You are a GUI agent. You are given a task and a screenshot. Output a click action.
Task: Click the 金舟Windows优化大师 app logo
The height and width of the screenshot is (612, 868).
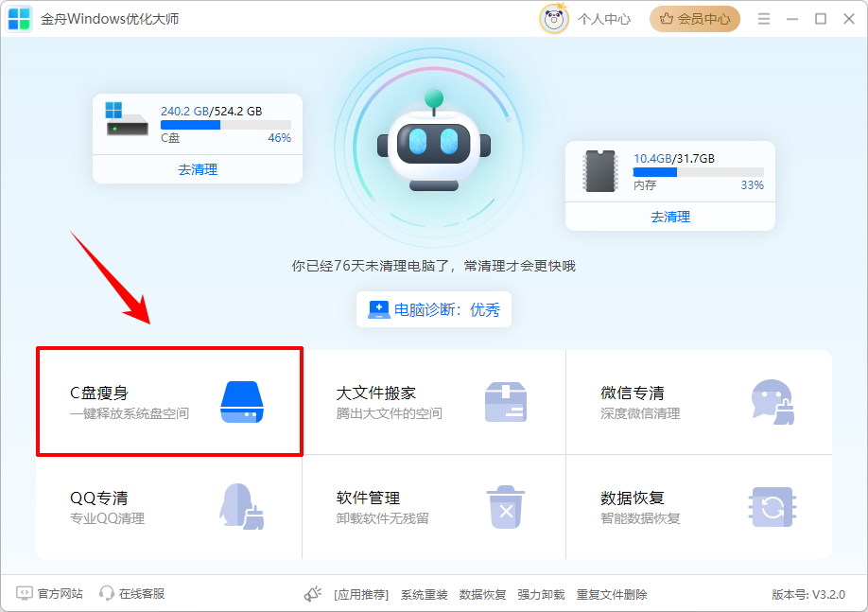coord(19,19)
